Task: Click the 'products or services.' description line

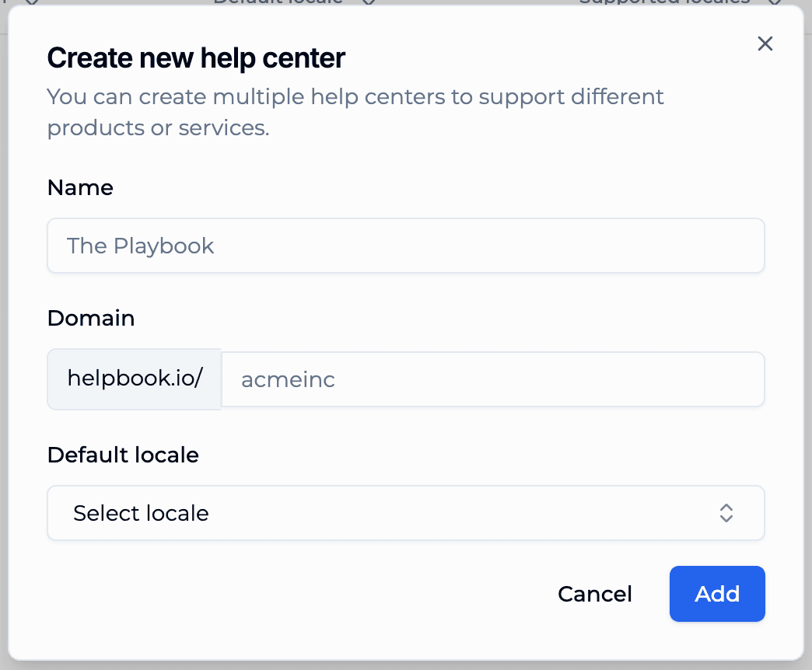Action: [158, 127]
